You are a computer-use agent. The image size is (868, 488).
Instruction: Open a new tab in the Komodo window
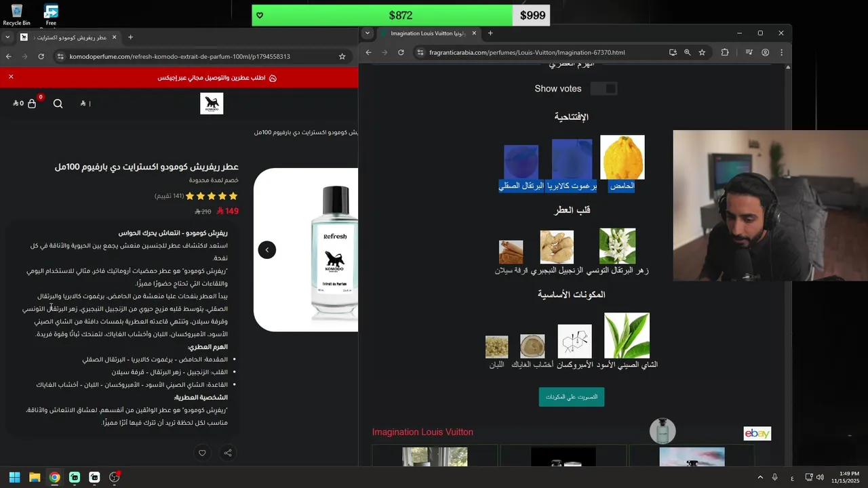coord(131,37)
